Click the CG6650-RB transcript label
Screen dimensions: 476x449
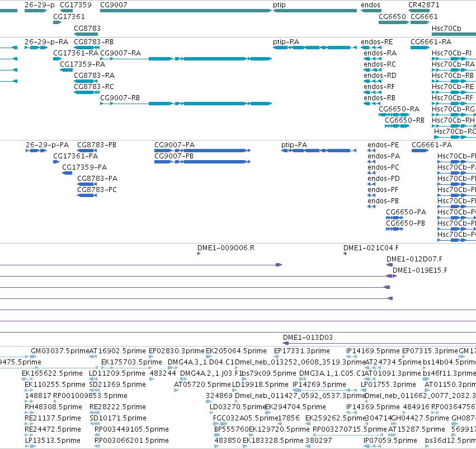point(404,120)
